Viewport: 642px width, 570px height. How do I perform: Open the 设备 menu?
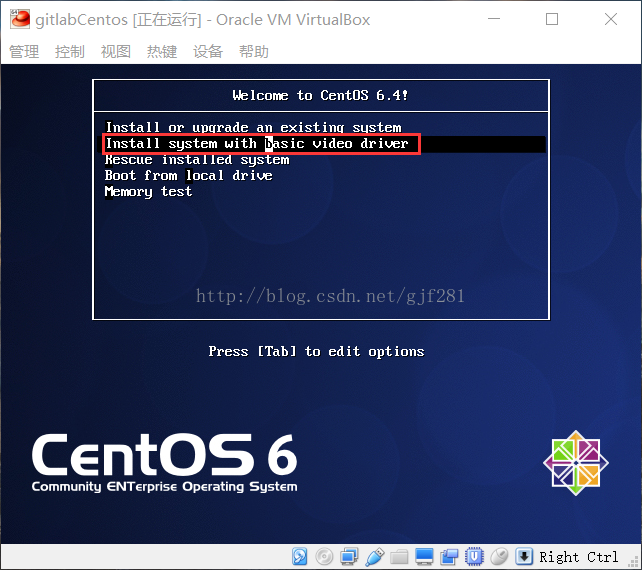coord(208,52)
